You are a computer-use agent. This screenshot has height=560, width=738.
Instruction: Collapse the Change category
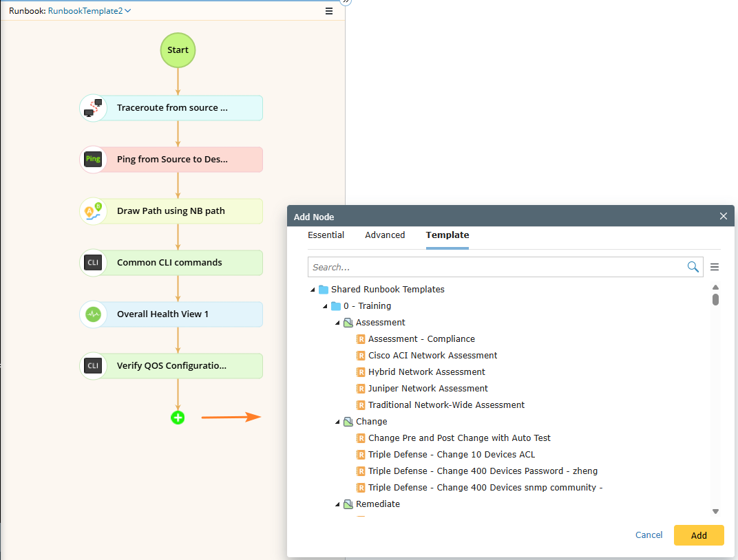point(338,422)
